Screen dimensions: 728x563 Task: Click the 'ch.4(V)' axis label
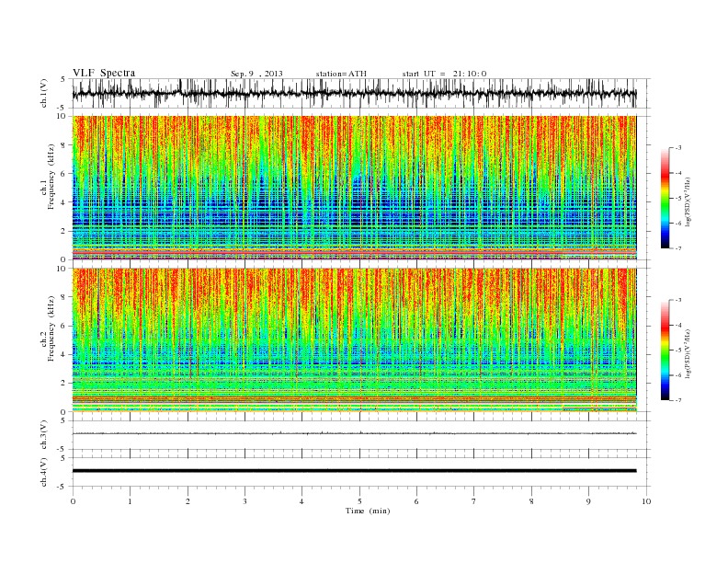pos(44,472)
